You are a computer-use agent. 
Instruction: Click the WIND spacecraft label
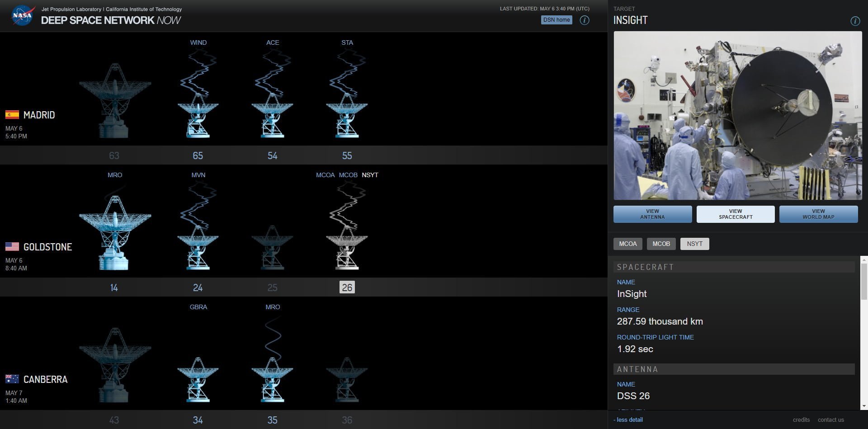[198, 42]
